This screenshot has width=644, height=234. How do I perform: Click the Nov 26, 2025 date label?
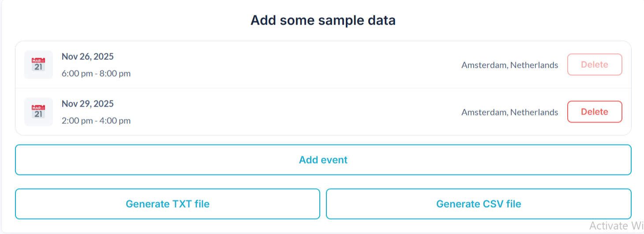tap(87, 56)
